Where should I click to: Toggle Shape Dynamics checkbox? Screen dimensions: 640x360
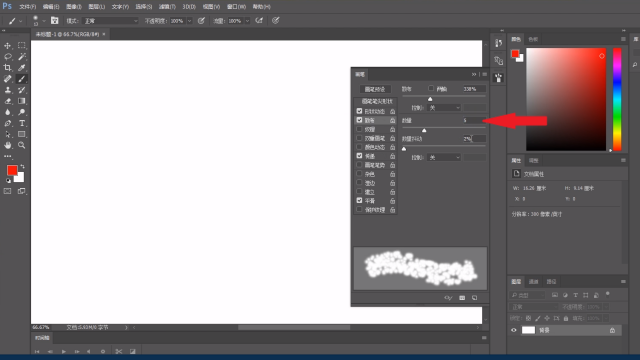point(359,111)
